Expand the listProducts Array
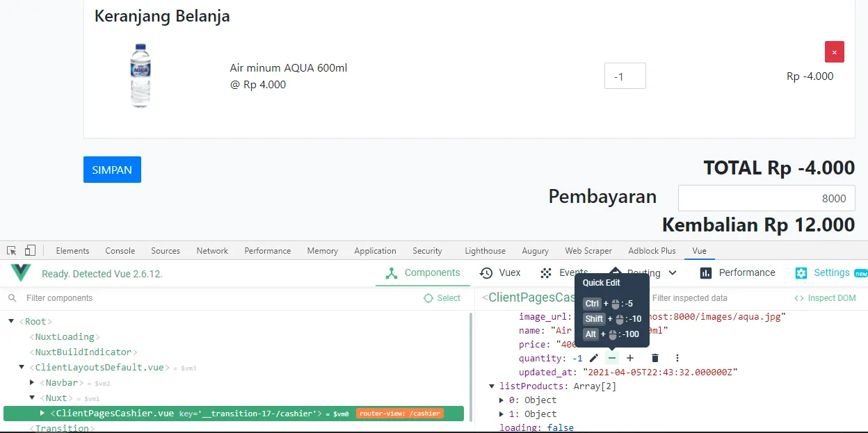Viewport: 868px width, 433px height. [491, 386]
